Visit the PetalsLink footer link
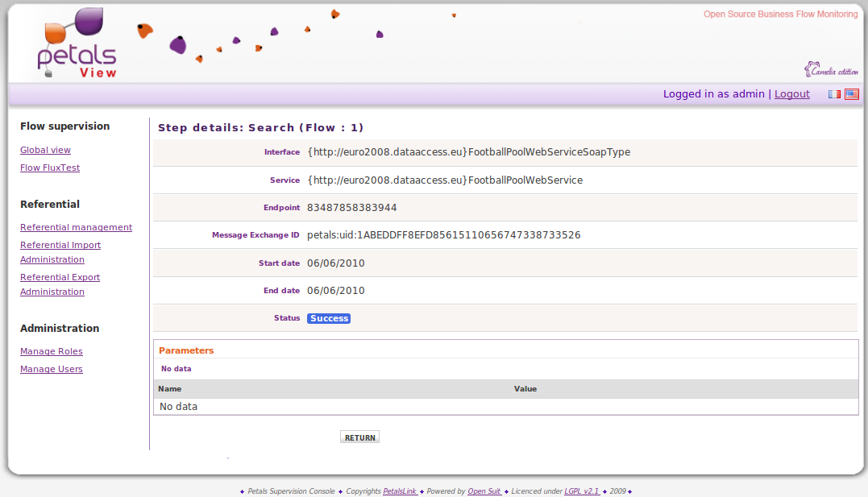 click(x=400, y=491)
